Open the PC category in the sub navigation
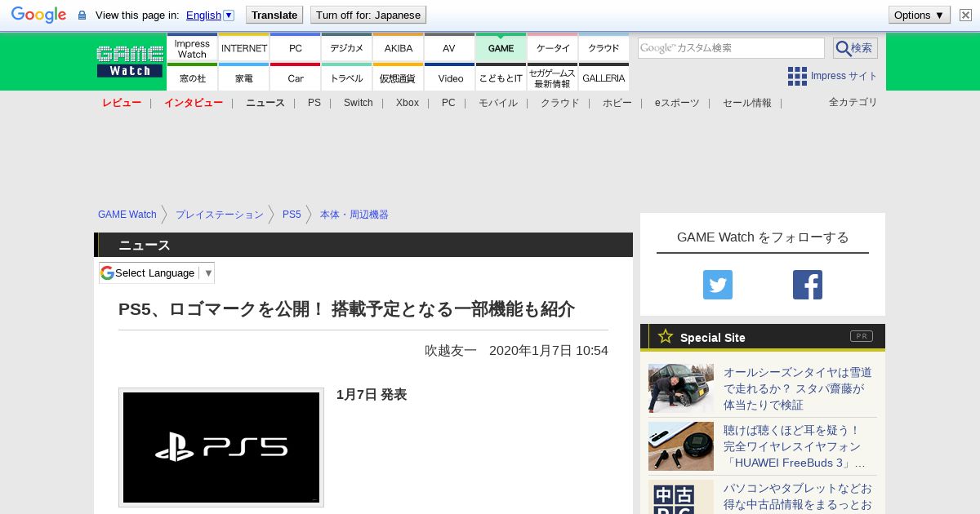This screenshot has height=514, width=980. 448,103
